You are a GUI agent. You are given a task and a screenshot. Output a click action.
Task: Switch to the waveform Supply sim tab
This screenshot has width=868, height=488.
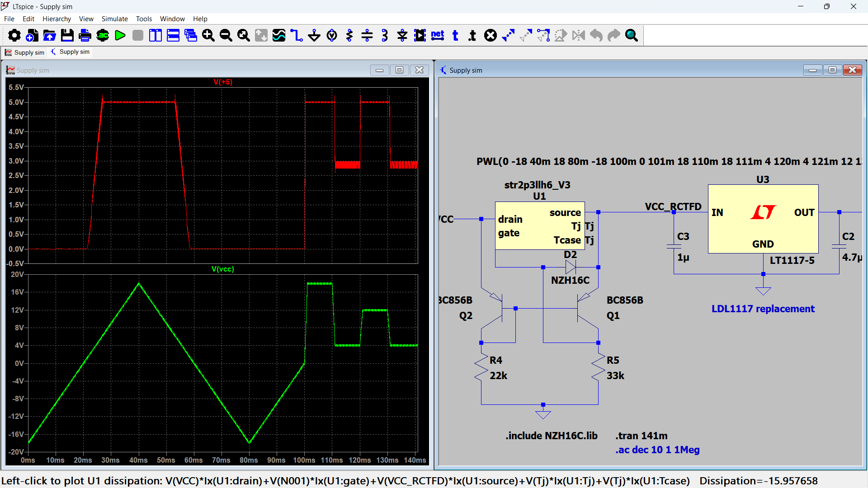click(25, 52)
